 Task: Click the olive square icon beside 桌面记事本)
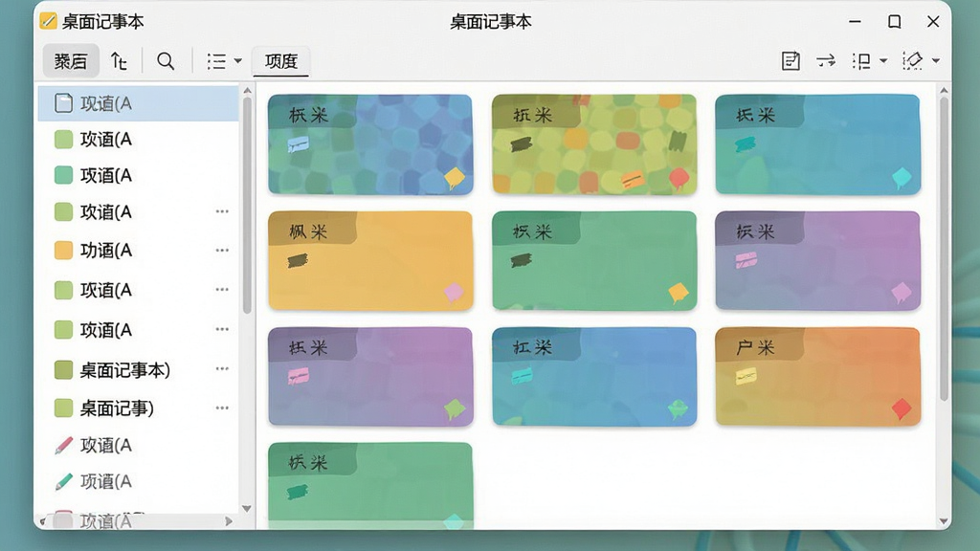coord(64,370)
